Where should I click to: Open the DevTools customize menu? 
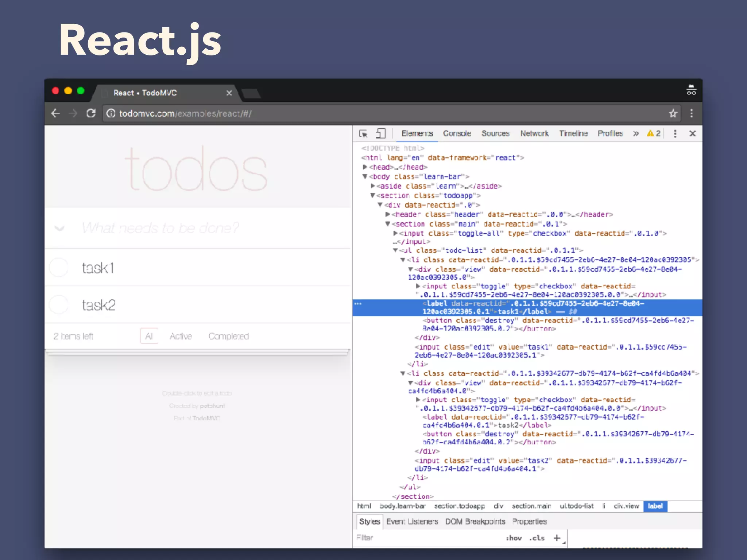pos(675,133)
